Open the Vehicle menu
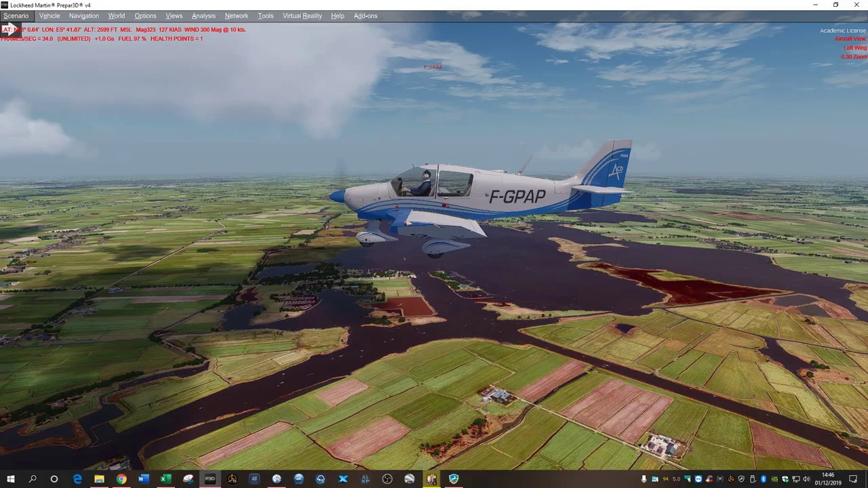This screenshot has height=488, width=868. pyautogui.click(x=50, y=16)
